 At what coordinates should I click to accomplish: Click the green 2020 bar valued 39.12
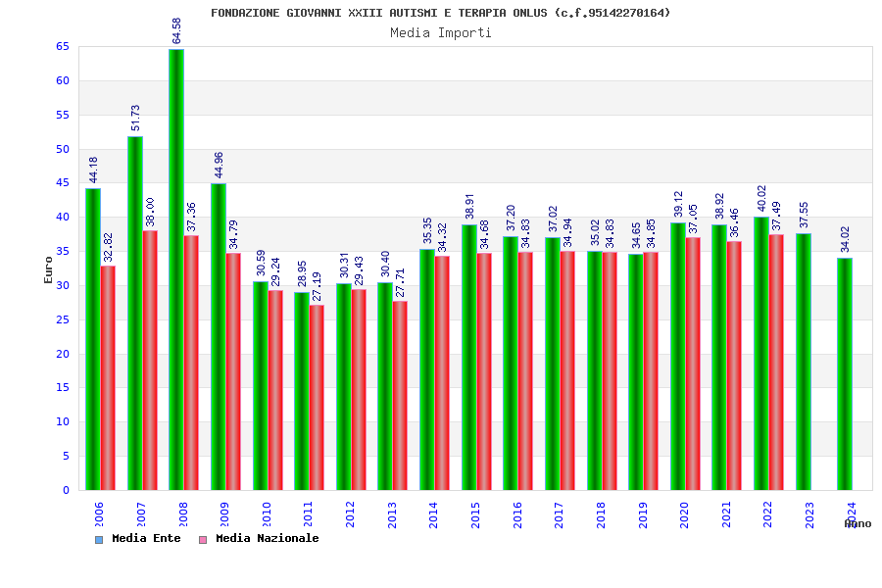click(678, 357)
